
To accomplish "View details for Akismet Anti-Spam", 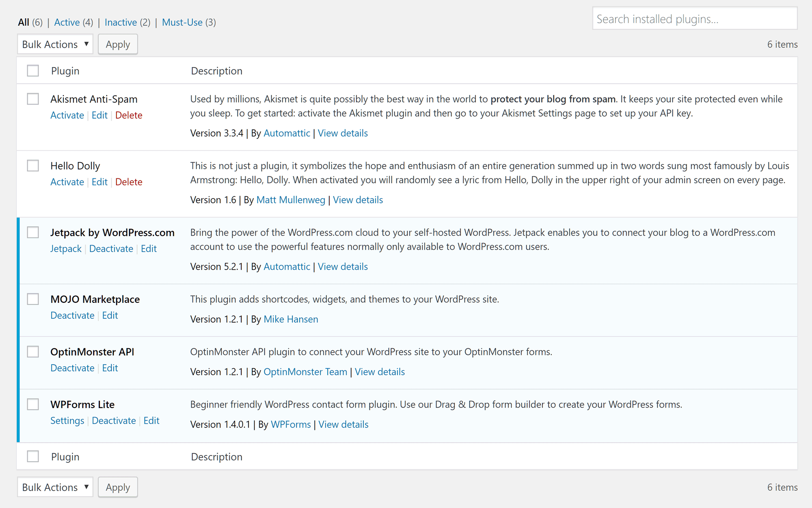I will 343,133.
